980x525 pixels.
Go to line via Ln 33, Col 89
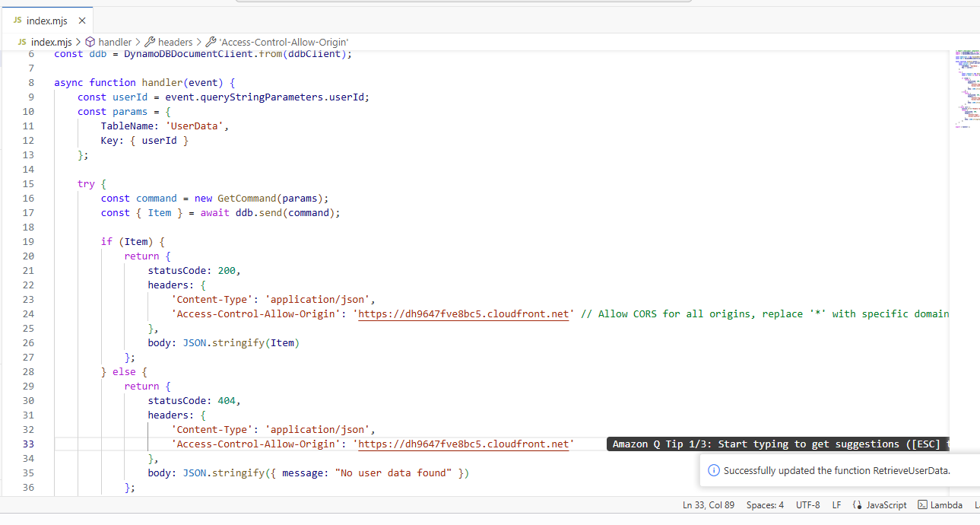(x=709, y=505)
